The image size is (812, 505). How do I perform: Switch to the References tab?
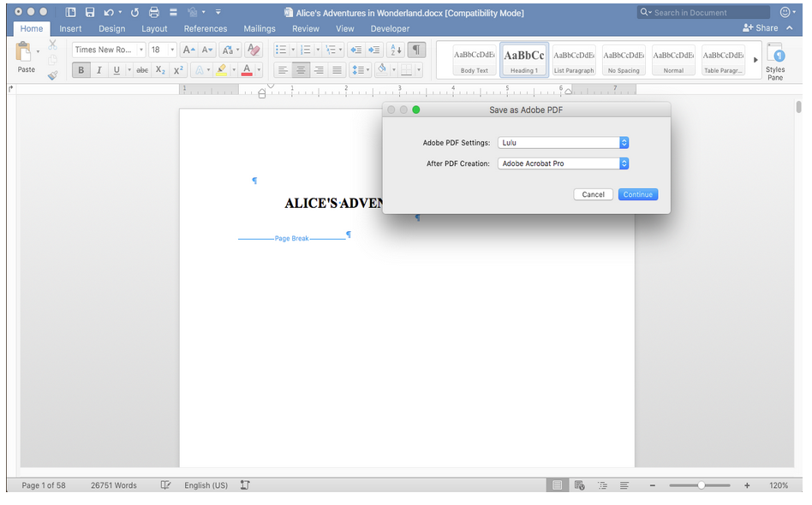[205, 29]
